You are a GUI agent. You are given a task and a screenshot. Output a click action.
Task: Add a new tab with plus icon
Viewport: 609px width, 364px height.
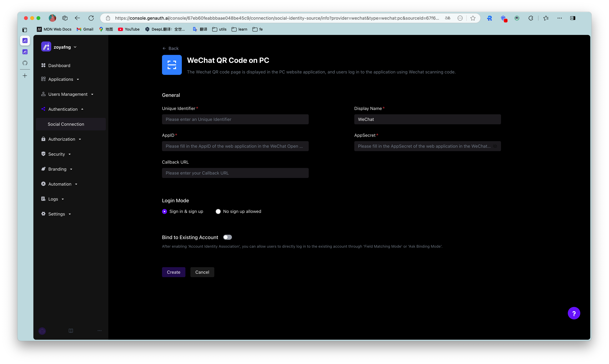tap(25, 76)
